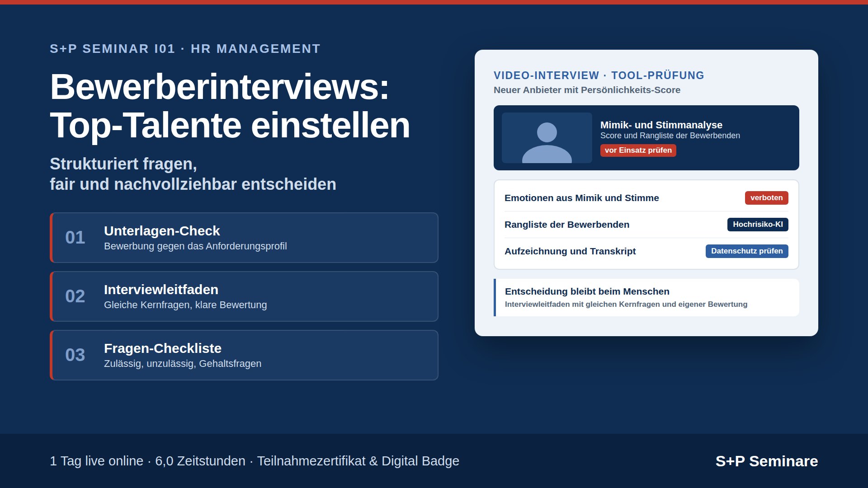Open the 03 Fragen-Checkliste card
This screenshot has width=868, height=488.
pos(244,355)
